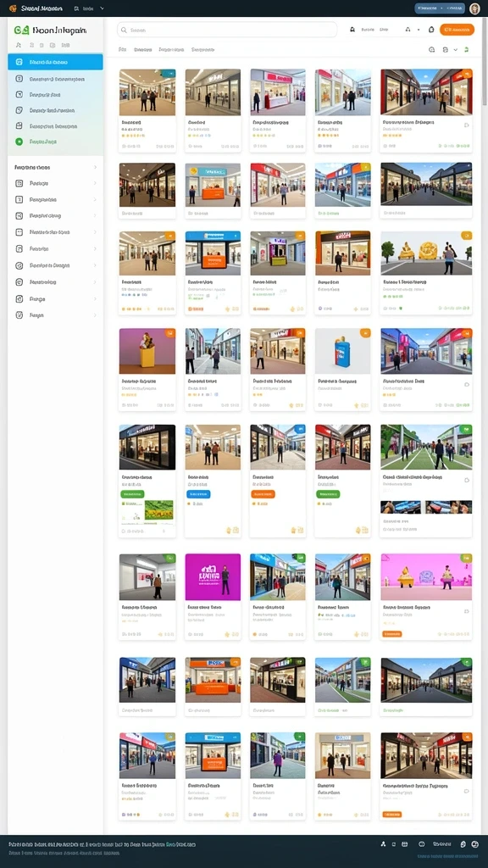488x868 pixels.
Task: Click the green logo atop the sidebar
Action: pyautogui.click(x=21, y=31)
